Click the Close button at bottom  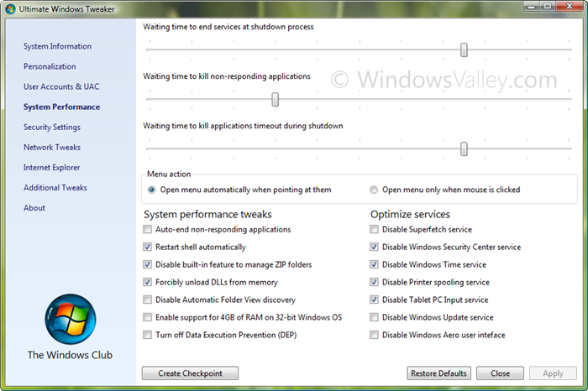[501, 373]
